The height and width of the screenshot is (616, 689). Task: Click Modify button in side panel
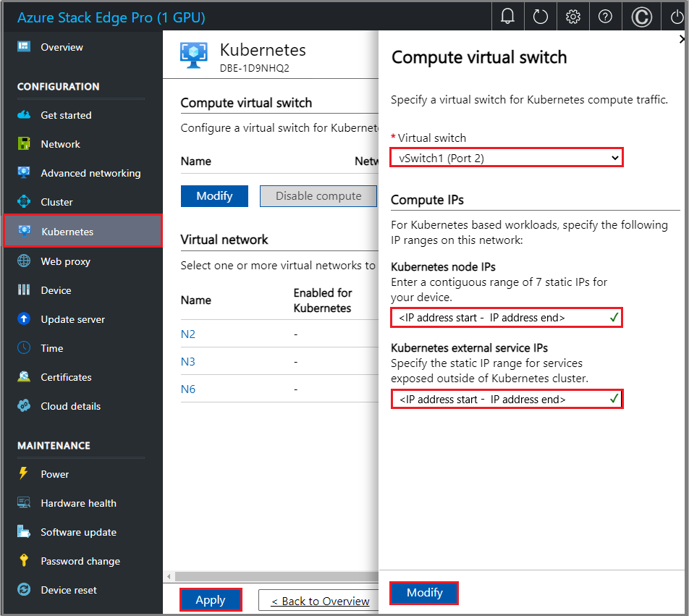click(424, 593)
